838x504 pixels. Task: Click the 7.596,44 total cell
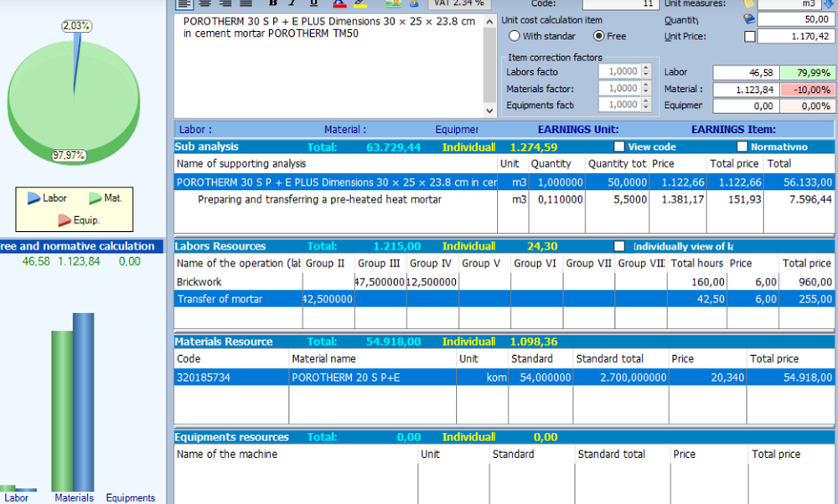(799, 199)
